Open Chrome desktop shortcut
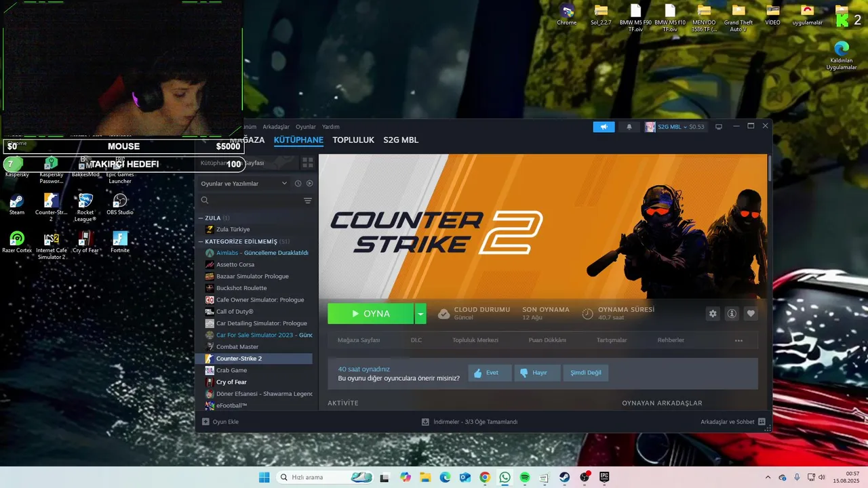868x488 pixels. coord(567,15)
